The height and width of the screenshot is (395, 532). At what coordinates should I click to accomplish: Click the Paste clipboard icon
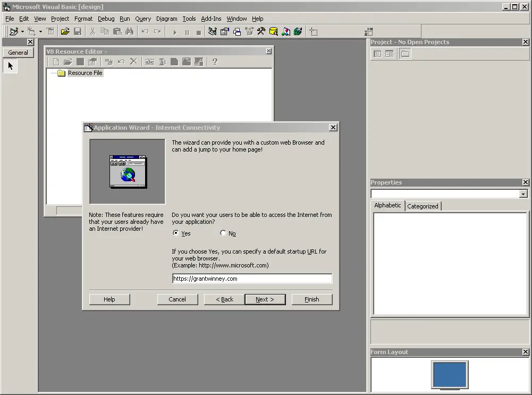(x=117, y=31)
